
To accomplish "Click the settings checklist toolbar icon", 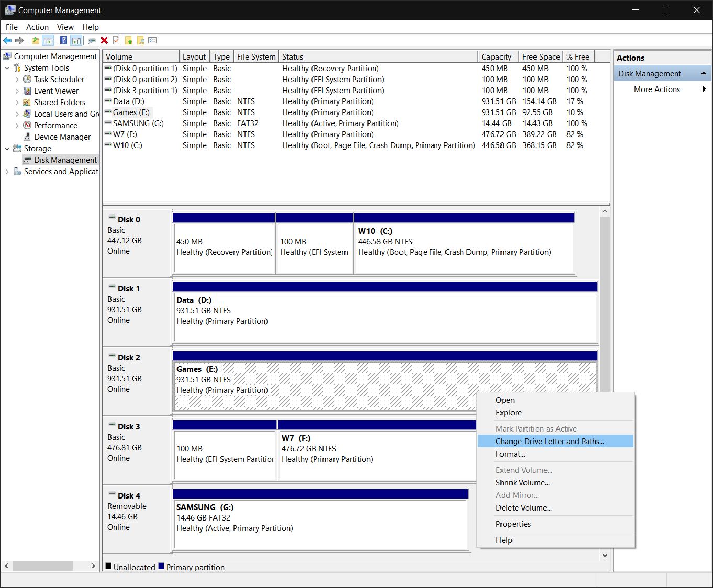I will (152, 40).
